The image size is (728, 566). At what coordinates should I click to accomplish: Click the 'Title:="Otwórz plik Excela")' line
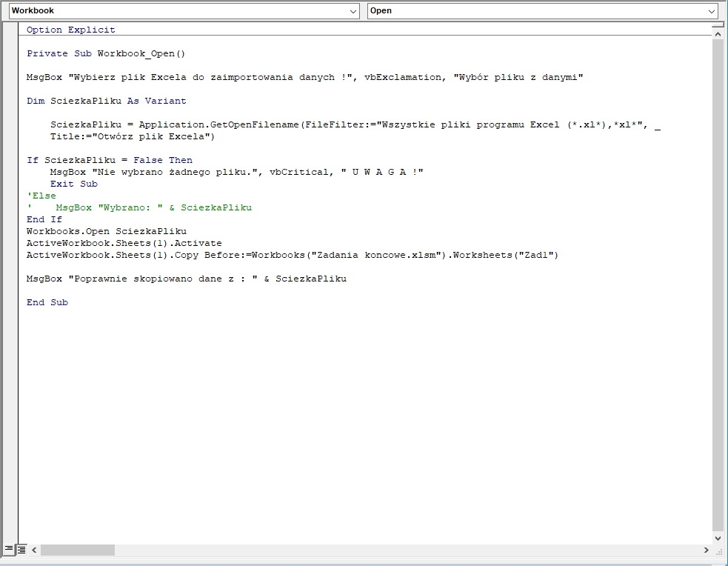133,136
